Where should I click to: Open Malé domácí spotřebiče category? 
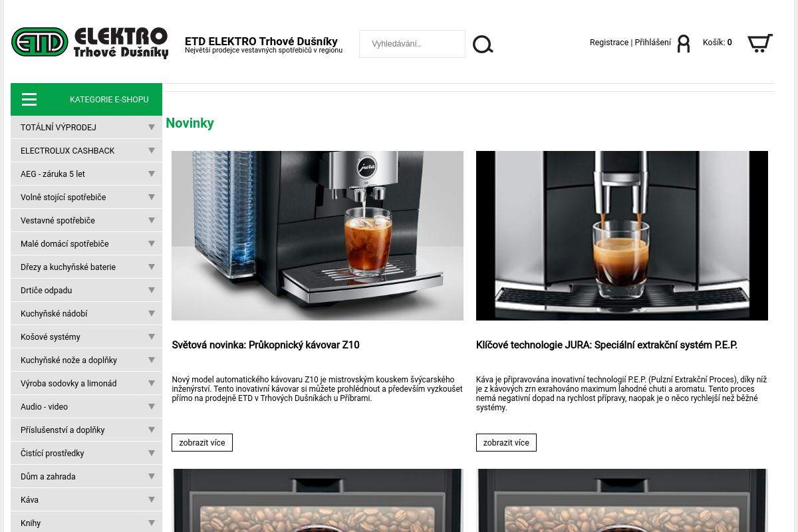pyautogui.click(x=65, y=244)
